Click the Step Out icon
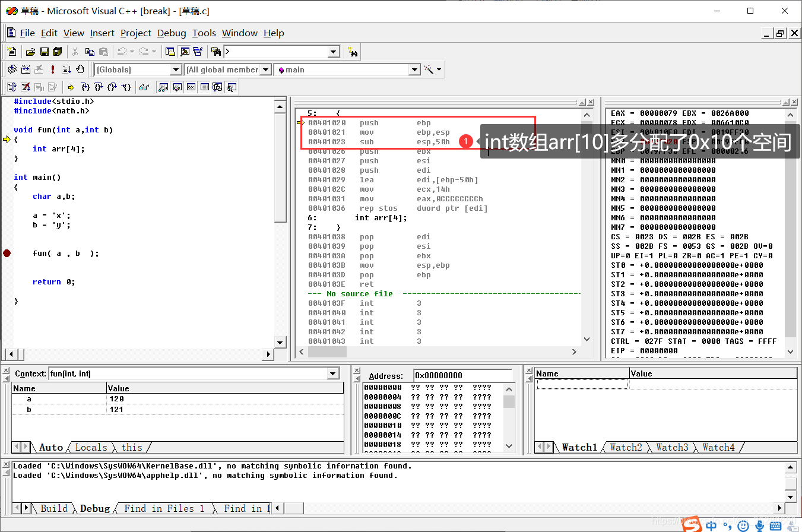The width and height of the screenshot is (802, 532). pos(112,87)
